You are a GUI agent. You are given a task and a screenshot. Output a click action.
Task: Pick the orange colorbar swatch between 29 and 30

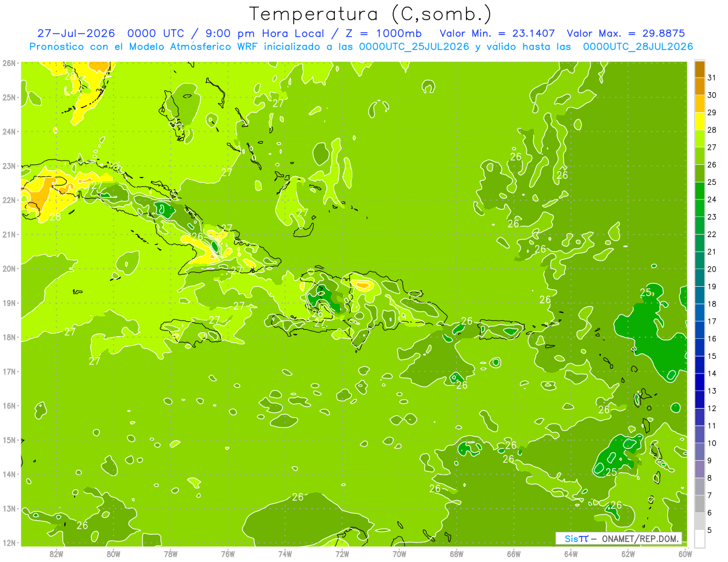(x=699, y=104)
